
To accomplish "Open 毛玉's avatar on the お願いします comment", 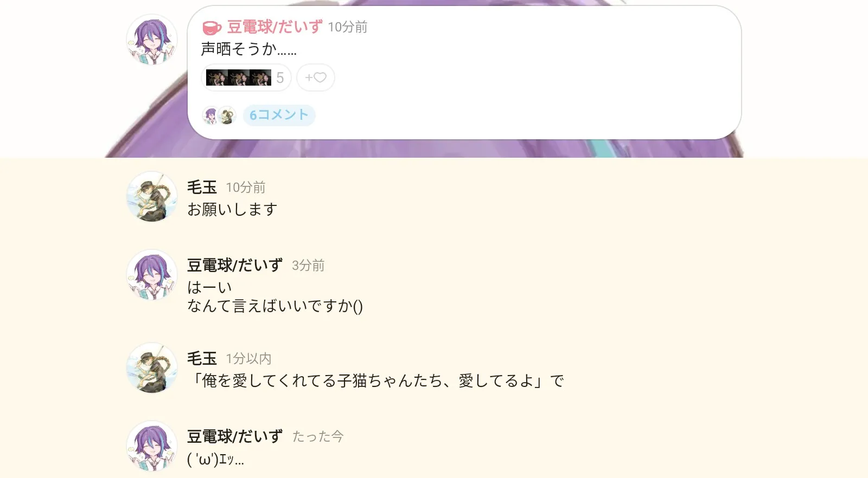I will 152,197.
